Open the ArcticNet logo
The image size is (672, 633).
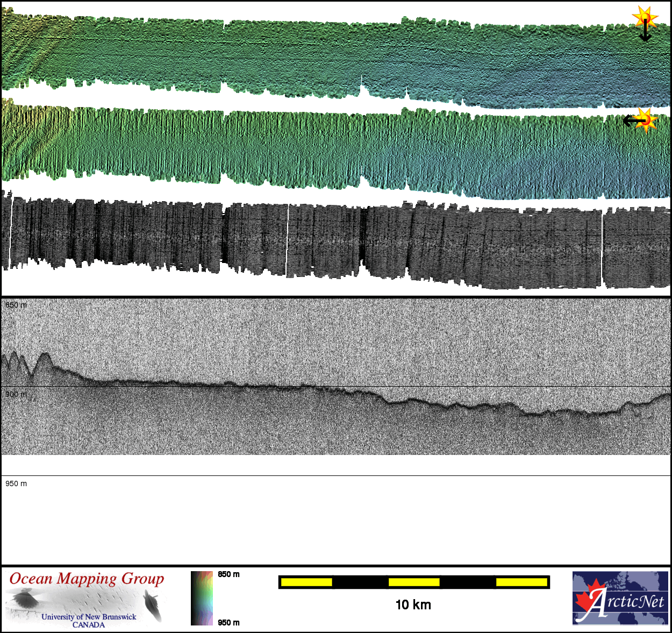pyautogui.click(x=620, y=598)
